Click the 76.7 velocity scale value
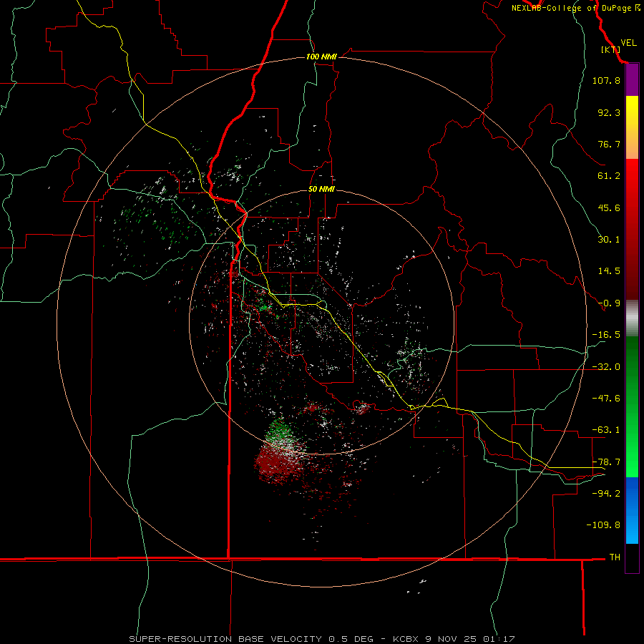This screenshot has height=644, width=644. pos(609,144)
